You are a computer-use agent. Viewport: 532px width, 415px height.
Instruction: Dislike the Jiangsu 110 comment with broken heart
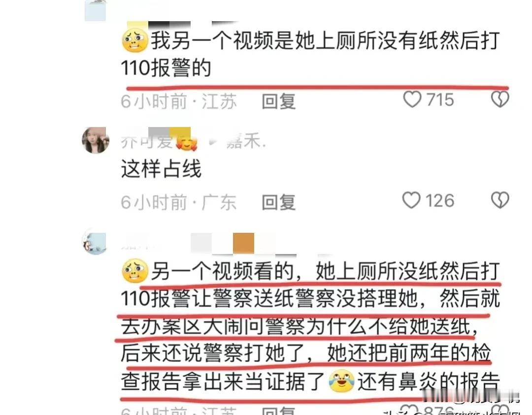coord(500,99)
